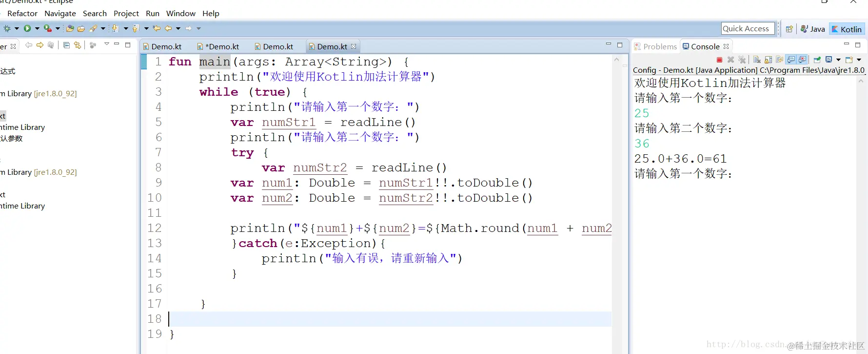Place cursor on empty line 18 in the editor
The width and height of the screenshot is (868, 354).
pos(390,319)
